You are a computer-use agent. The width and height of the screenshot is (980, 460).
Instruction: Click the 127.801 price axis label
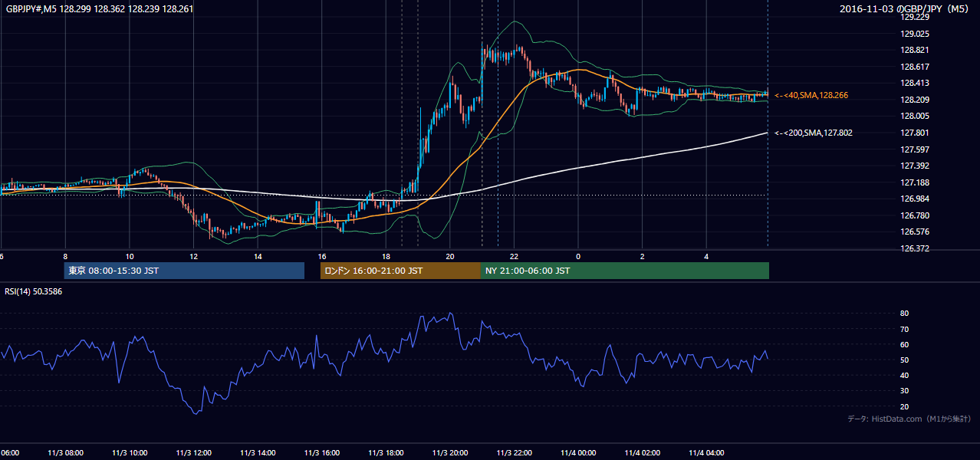point(914,133)
